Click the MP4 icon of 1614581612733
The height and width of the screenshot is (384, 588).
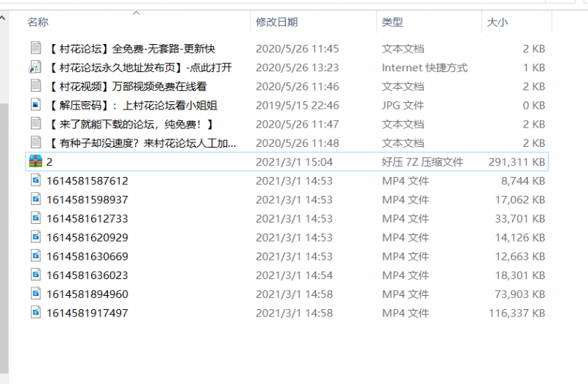point(35,218)
